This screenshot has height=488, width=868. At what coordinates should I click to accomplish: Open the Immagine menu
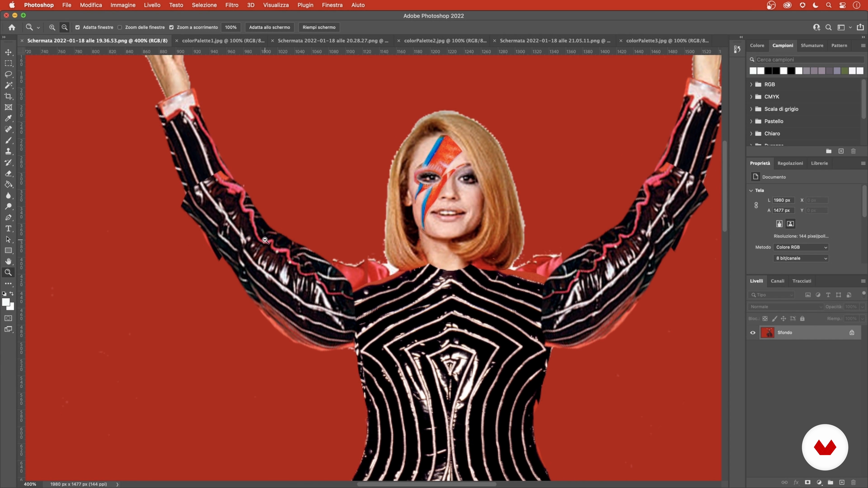tap(123, 5)
